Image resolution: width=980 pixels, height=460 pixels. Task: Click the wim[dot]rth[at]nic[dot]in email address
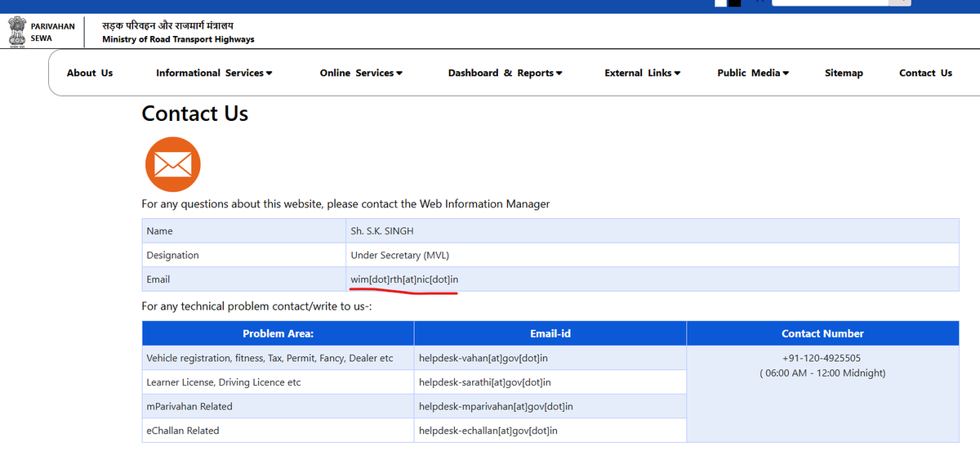[x=404, y=279]
